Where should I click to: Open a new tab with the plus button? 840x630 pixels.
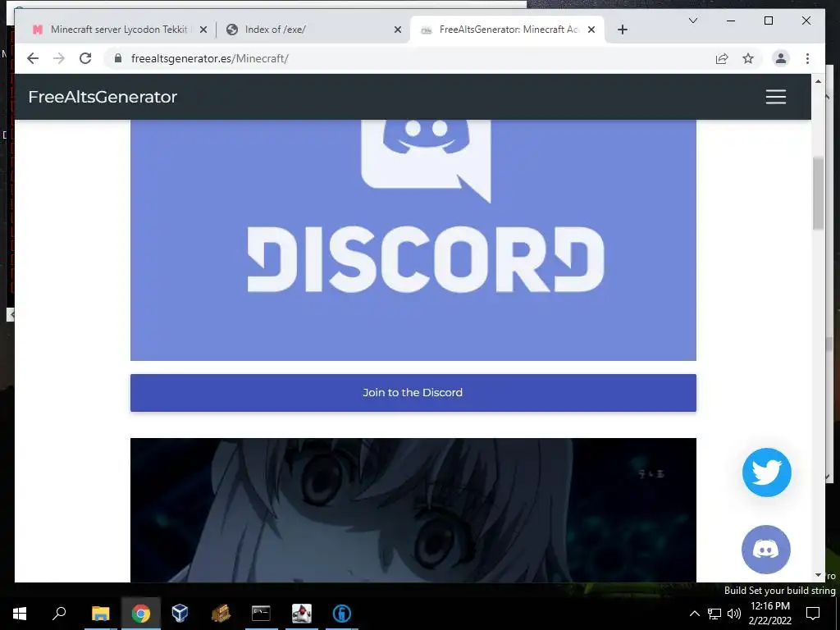[623, 30]
